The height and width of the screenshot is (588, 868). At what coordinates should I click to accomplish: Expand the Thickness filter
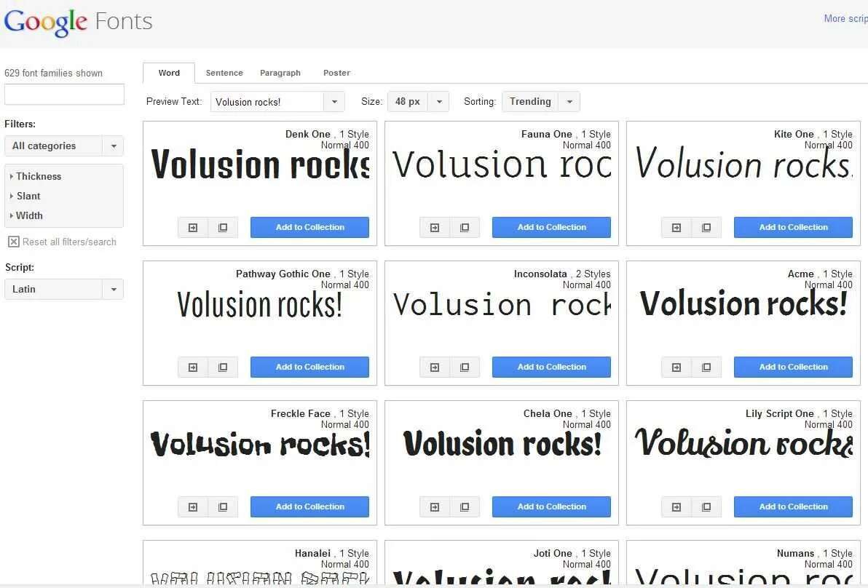(36, 176)
